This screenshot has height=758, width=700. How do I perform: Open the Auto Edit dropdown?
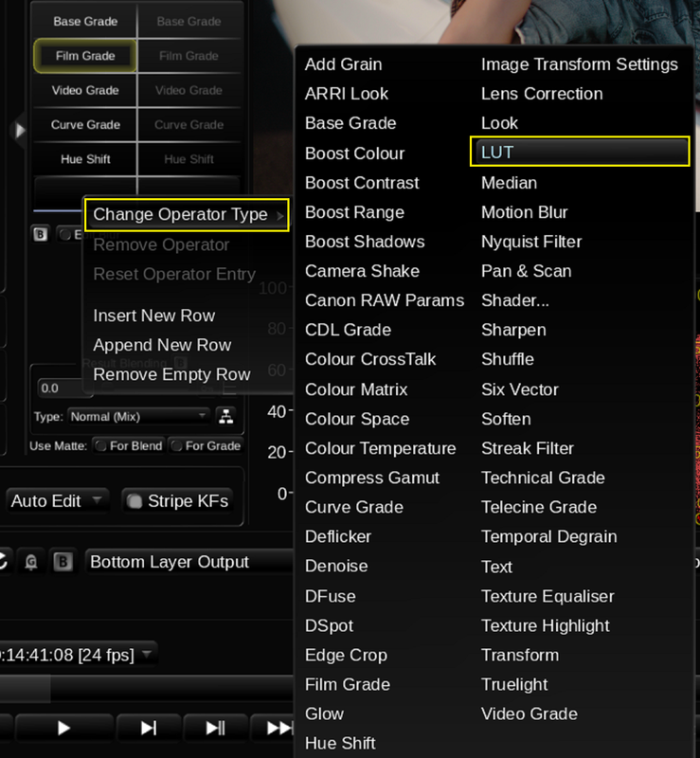pyautogui.click(x=57, y=501)
